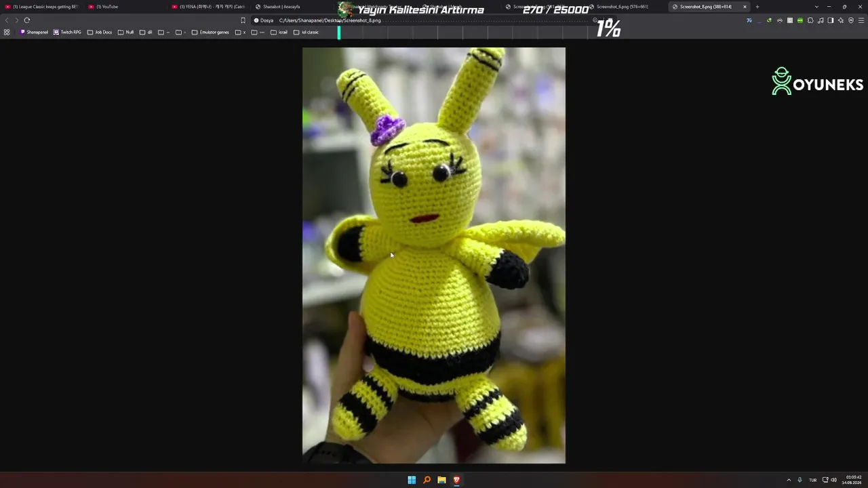This screenshot has height=488, width=868.
Task: Toggle the browser sidebar panel icon
Action: pos(831,20)
